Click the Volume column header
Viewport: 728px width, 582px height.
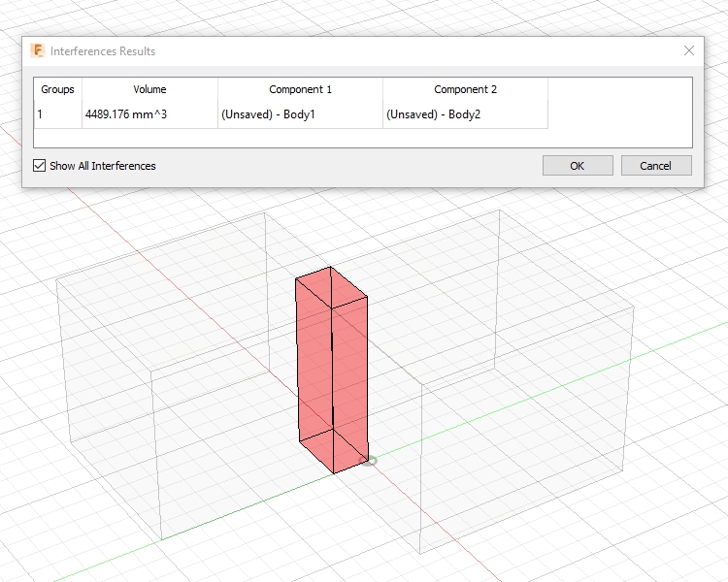click(149, 89)
